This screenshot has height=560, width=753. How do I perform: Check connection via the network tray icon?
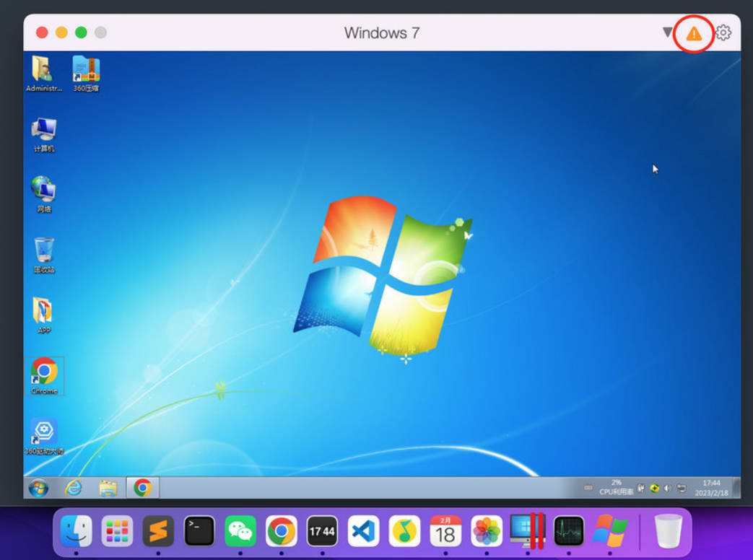680,489
